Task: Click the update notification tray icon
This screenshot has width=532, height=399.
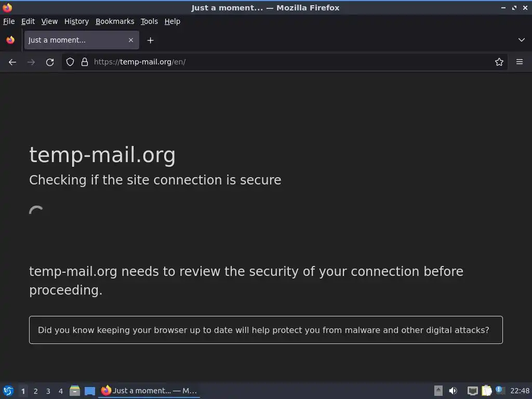Action: tap(500, 390)
